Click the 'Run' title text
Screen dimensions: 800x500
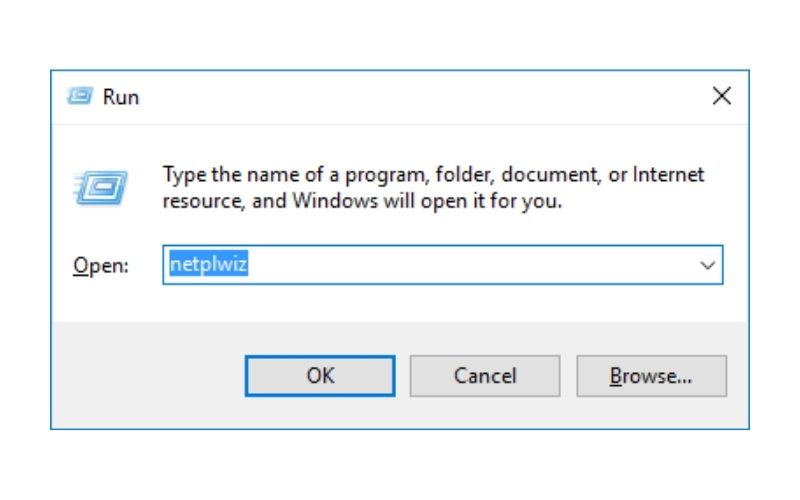pos(120,97)
